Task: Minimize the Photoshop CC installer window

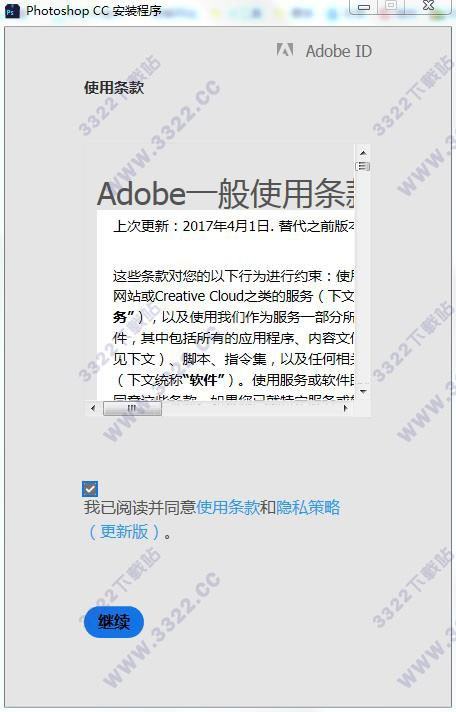Action: click(x=364, y=7)
